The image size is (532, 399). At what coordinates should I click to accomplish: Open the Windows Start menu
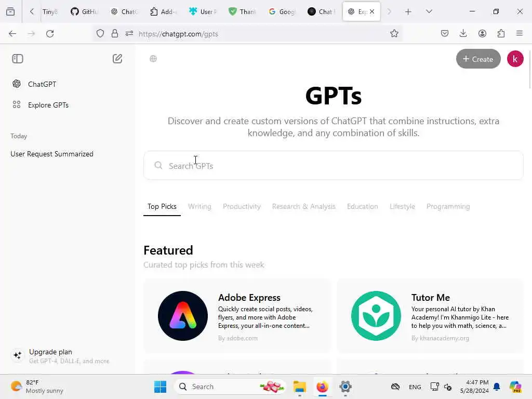pos(160,387)
